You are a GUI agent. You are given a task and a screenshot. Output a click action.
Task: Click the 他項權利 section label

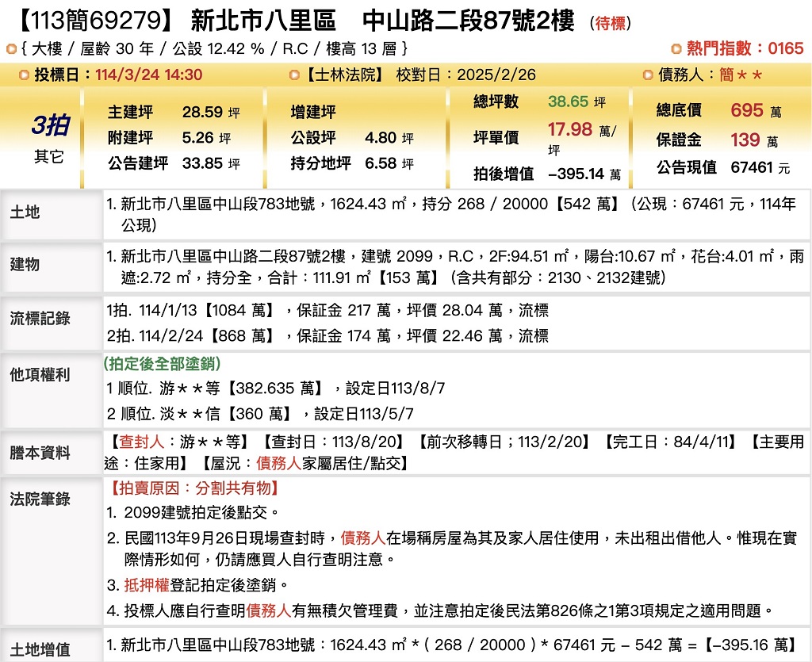click(40, 374)
